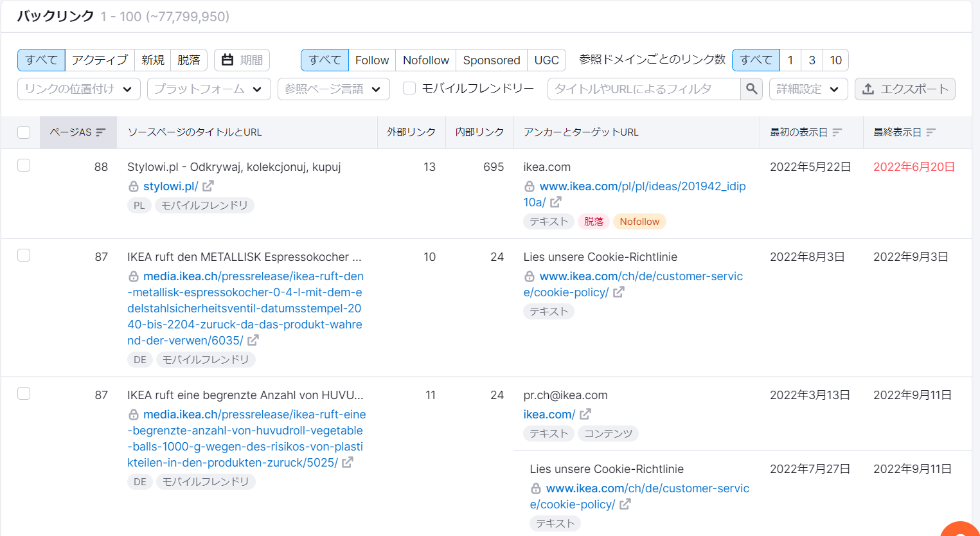Open www.ikea.com/pl/pl/ideas target link

pyautogui.click(x=635, y=194)
